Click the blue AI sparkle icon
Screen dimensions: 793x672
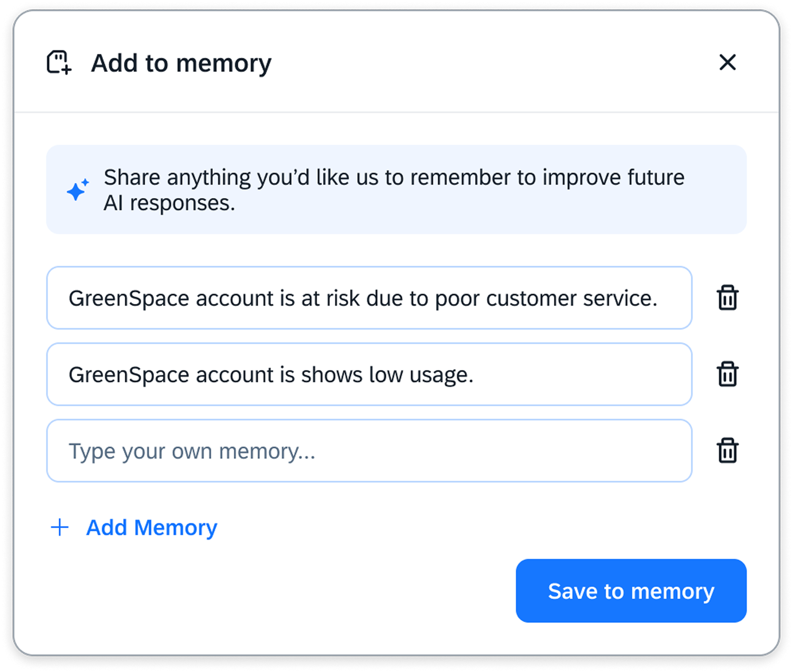tap(77, 189)
